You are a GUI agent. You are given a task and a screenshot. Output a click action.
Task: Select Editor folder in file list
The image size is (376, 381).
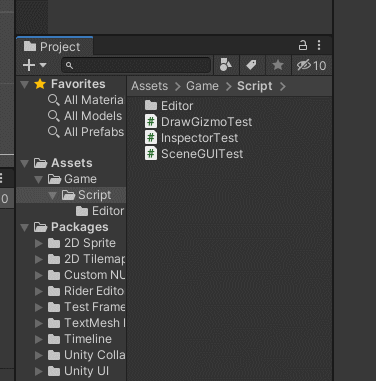click(169, 106)
